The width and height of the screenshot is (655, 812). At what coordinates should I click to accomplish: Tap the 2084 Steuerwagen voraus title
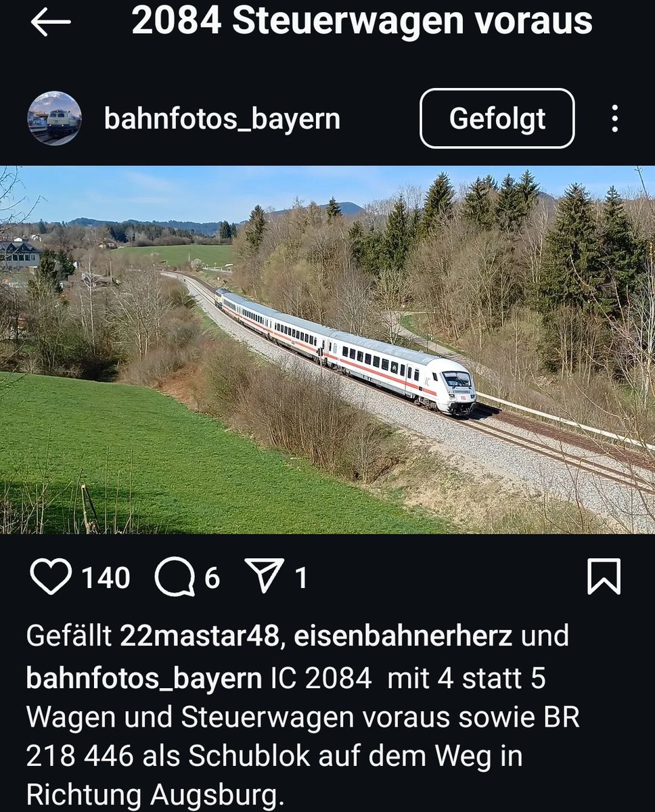coord(362,21)
